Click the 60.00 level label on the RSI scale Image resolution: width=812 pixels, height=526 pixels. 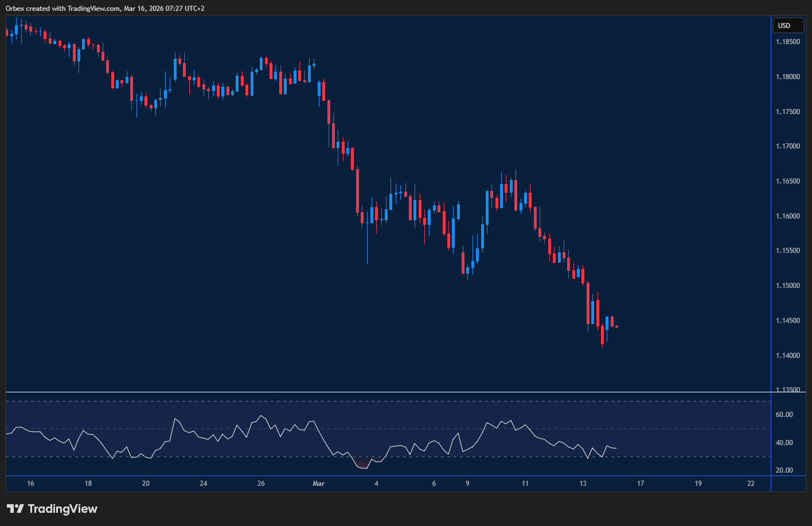785,414
